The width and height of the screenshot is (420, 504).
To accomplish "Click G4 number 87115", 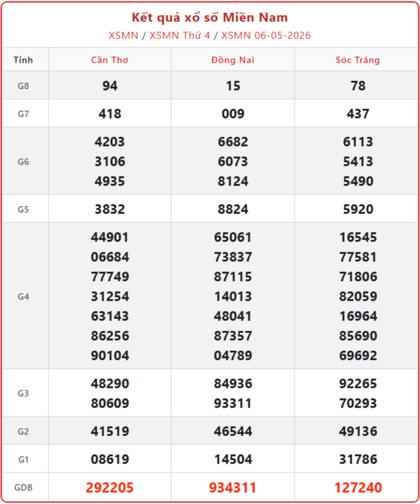I will point(233,277).
